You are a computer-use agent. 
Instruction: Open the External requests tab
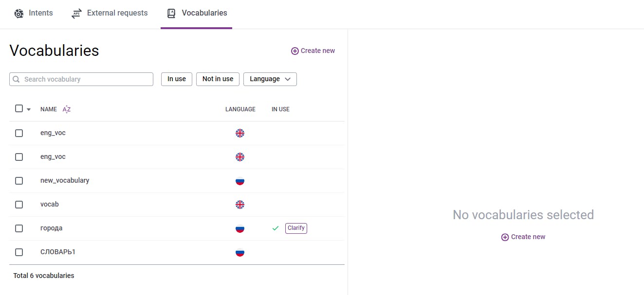click(110, 13)
